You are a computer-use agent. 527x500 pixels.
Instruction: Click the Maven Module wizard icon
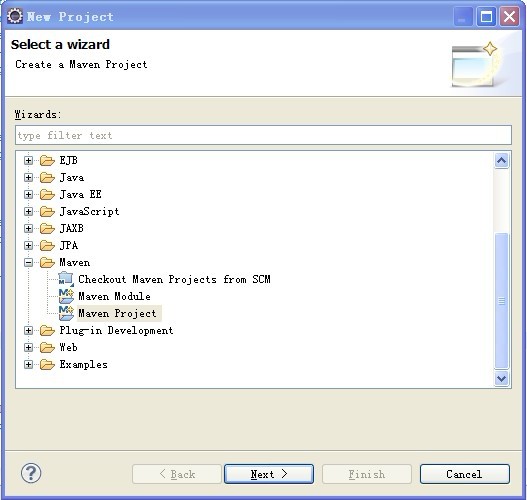66,296
